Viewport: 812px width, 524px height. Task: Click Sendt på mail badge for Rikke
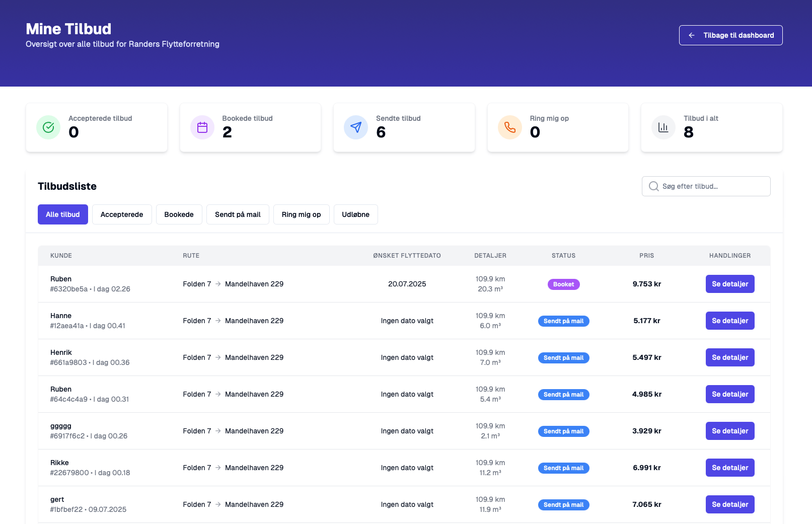[563, 468]
